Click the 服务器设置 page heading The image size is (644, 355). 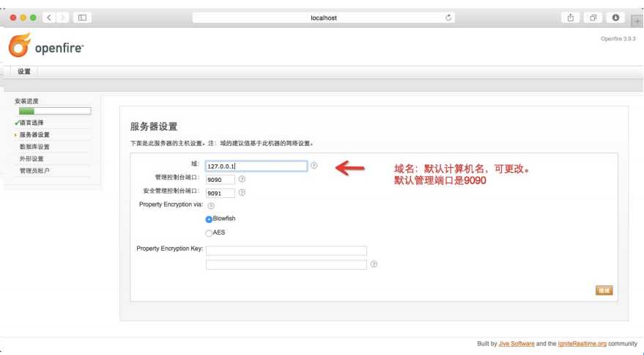click(154, 126)
